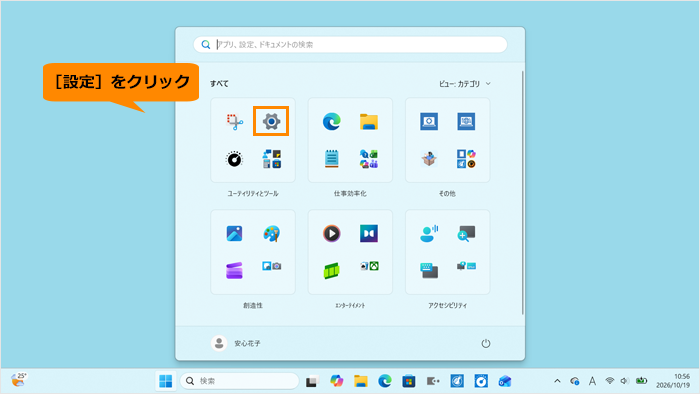This screenshot has height=394, width=700.
Task: Click the taskbar 検索 search box
Action: coord(240,381)
